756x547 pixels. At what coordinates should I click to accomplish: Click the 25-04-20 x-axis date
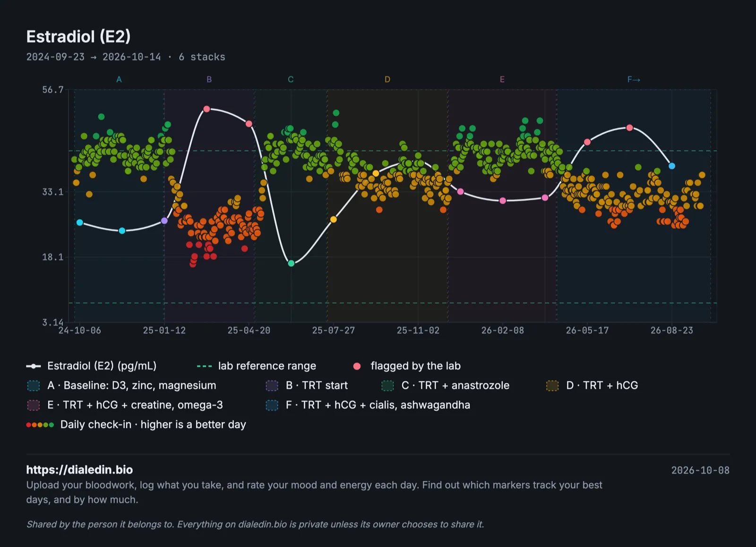click(249, 330)
